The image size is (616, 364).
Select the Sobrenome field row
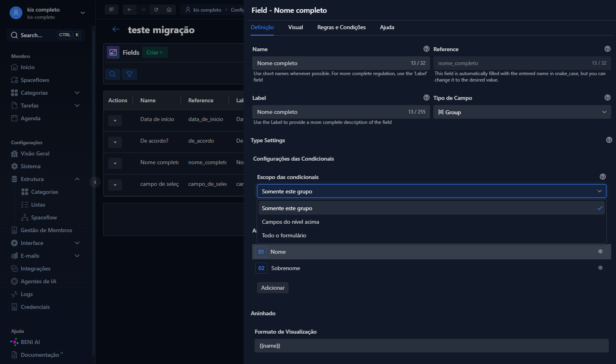(432, 268)
